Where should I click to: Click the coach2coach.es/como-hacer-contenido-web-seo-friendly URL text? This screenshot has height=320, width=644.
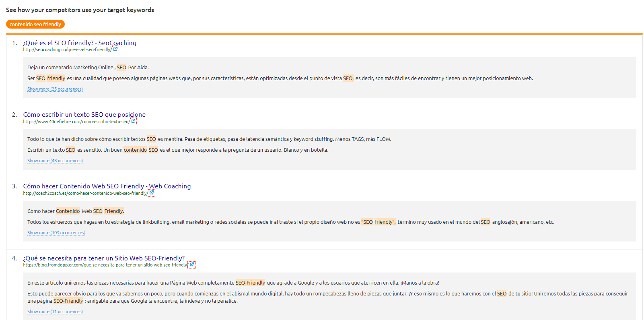click(x=85, y=193)
